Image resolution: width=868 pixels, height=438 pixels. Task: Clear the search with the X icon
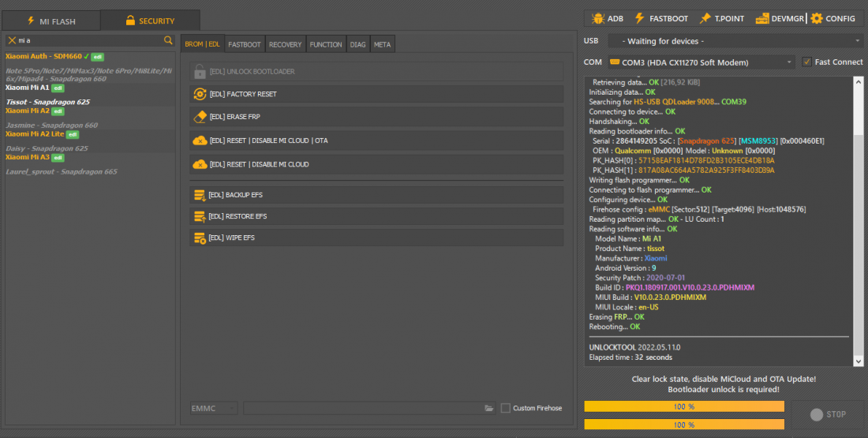pos(12,40)
